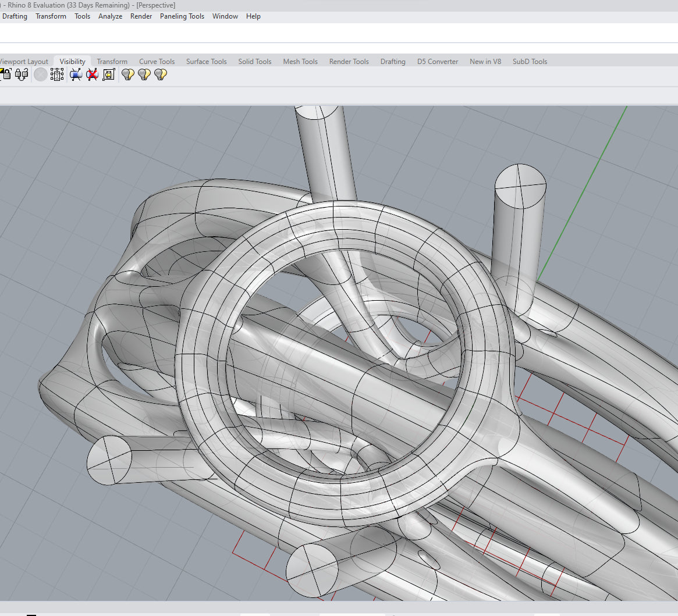Open the Analyze menu

(x=110, y=16)
